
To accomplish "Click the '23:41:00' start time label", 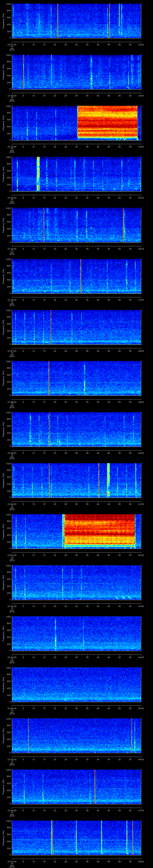I will (x=12, y=555).
